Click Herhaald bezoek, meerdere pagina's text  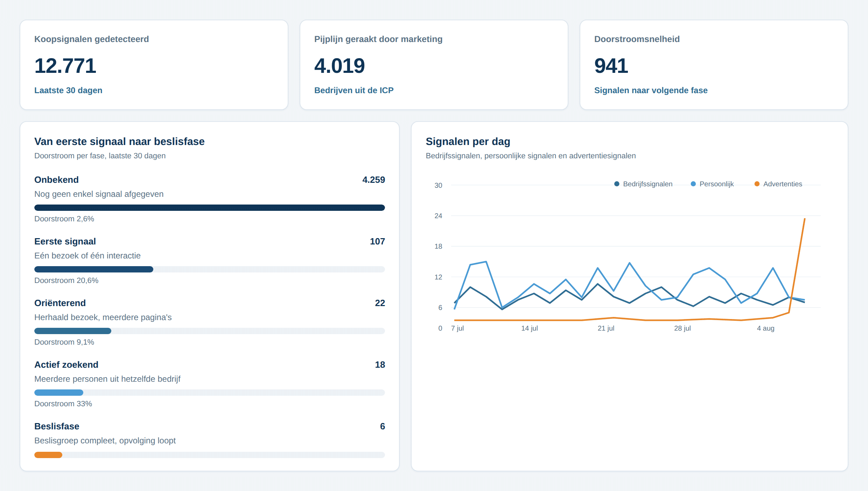[103, 317]
